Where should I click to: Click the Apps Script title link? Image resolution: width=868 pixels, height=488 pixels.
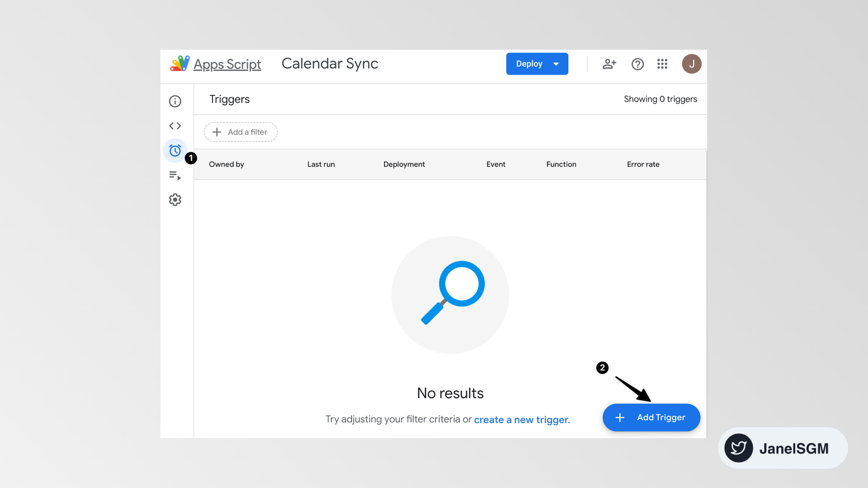pyautogui.click(x=227, y=64)
